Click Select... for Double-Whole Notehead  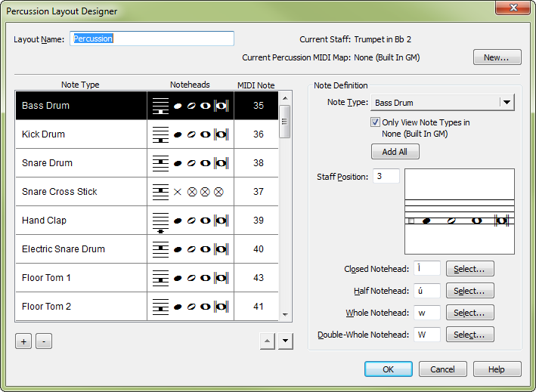click(469, 335)
